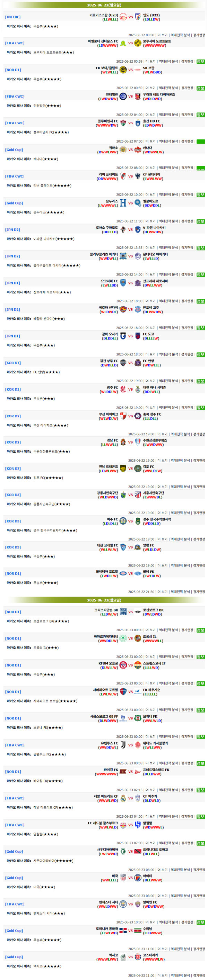Click the Borussia Dortmund team logo
Screen dimensions: 208x980
138,43
